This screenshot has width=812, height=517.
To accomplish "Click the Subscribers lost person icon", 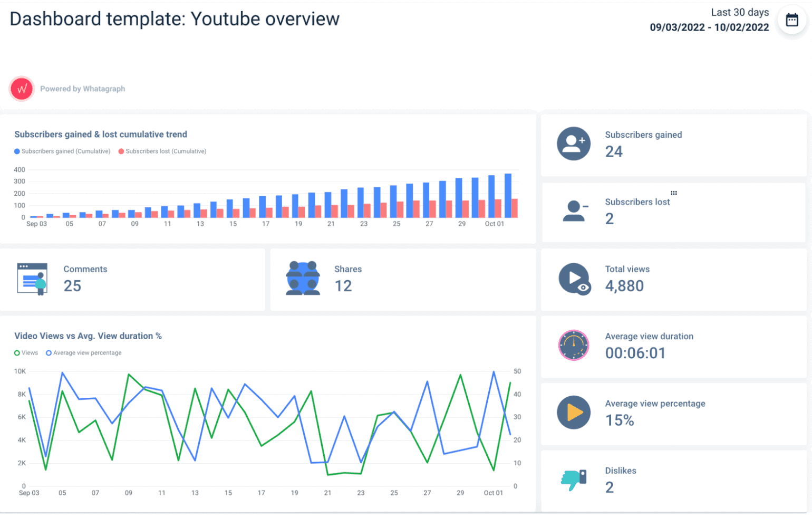I will 574,210.
